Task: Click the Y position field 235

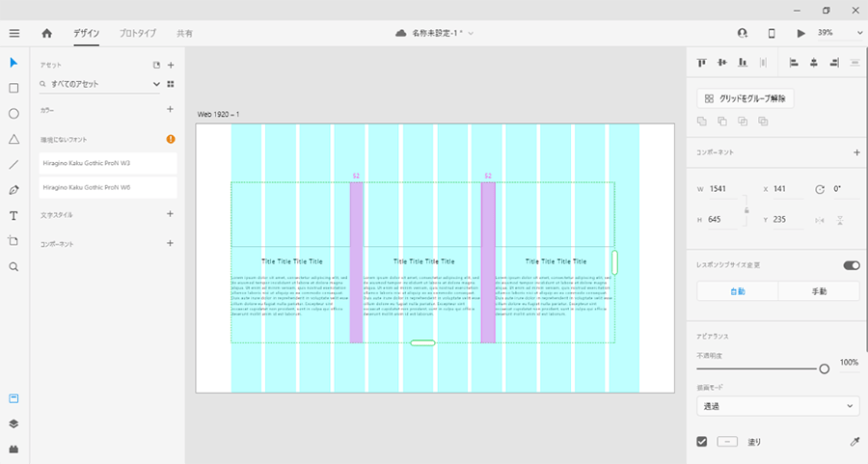Action: [x=788, y=220]
